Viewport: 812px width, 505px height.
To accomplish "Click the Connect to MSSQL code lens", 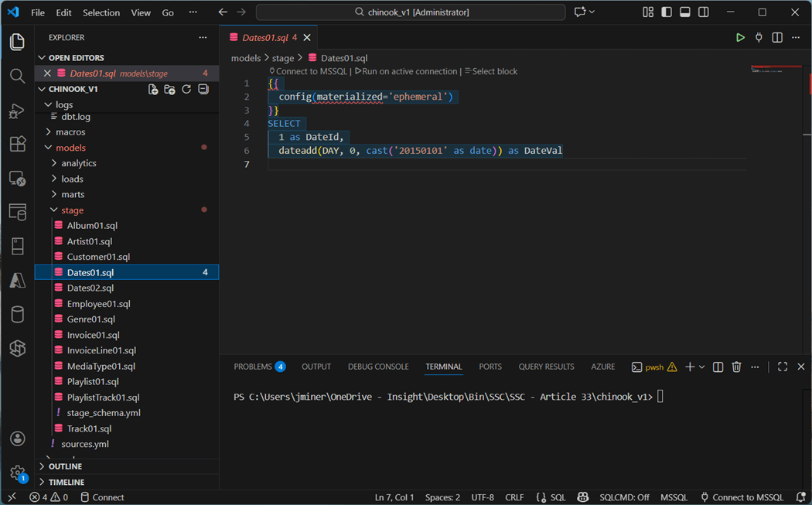I will point(312,71).
